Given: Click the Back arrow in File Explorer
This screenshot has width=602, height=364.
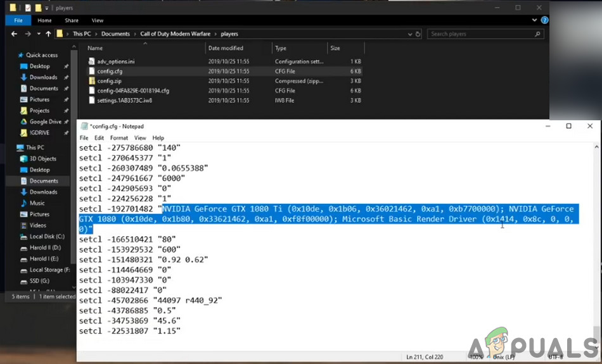Looking at the screenshot, I should point(15,34).
